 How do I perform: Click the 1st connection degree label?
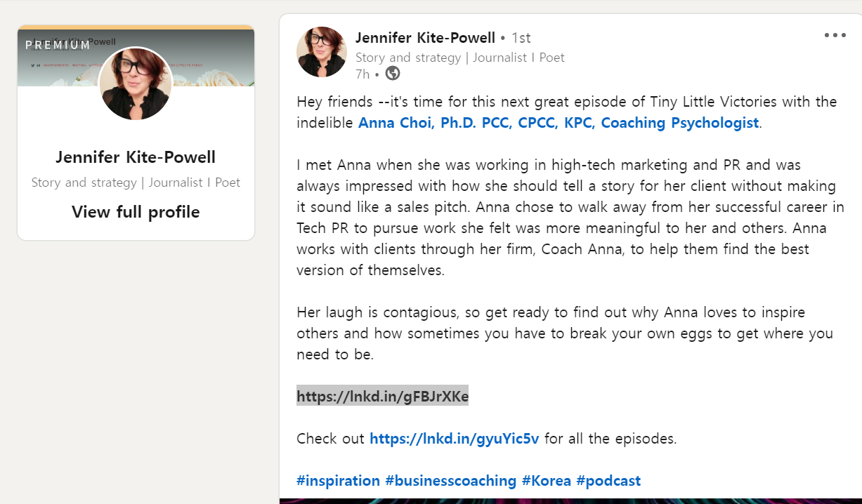coord(521,37)
